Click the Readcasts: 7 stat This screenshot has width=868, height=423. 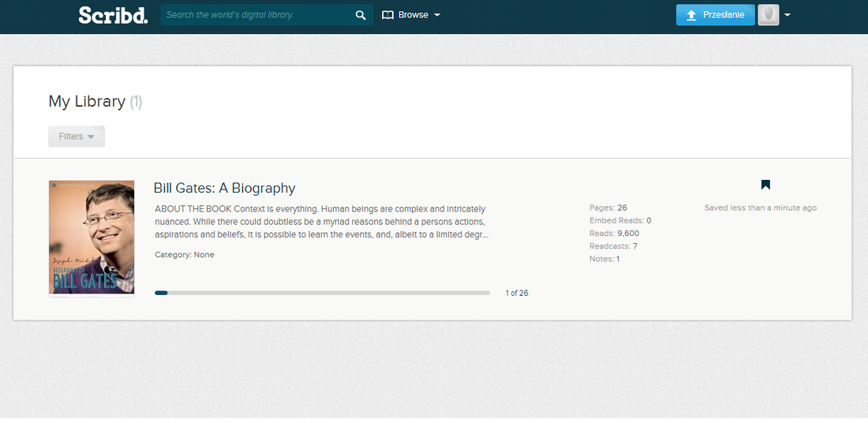coord(613,245)
